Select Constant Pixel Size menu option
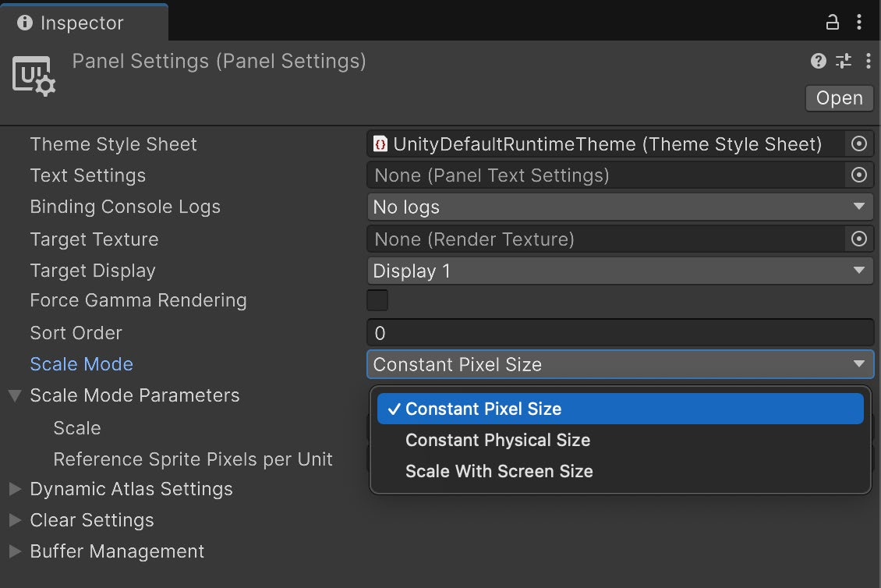The image size is (881, 588). [x=621, y=409]
